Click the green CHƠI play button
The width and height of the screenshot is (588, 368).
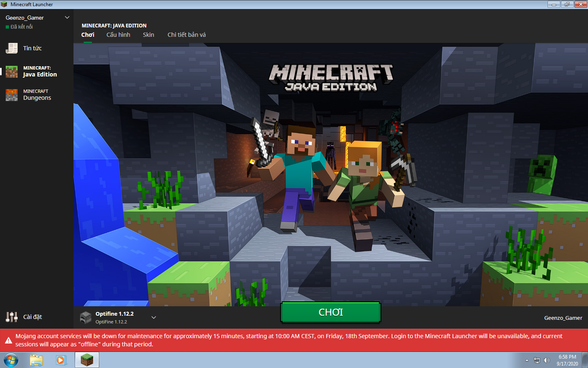pos(331,312)
